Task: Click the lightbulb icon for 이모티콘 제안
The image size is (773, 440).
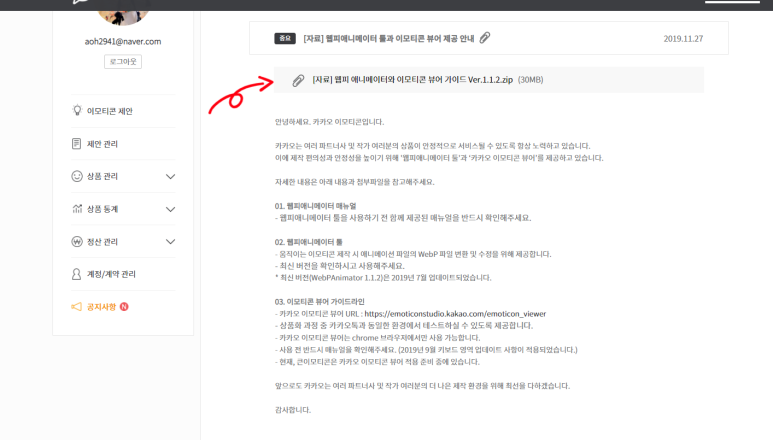Action: [x=77, y=110]
